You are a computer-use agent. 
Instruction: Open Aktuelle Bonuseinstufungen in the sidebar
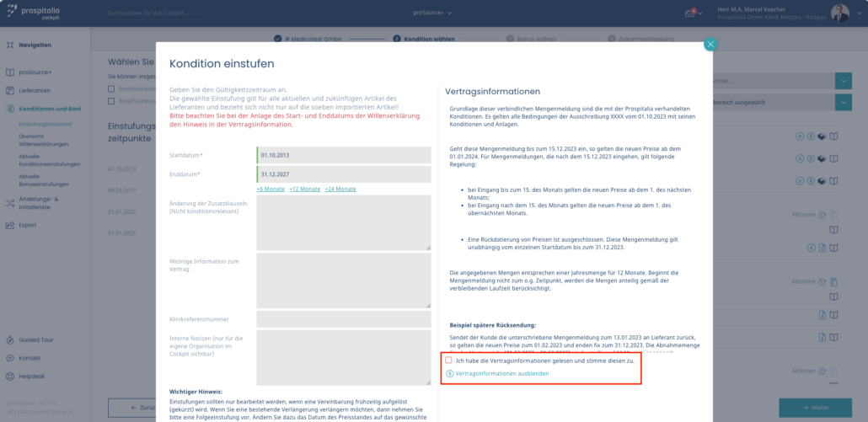(44, 180)
